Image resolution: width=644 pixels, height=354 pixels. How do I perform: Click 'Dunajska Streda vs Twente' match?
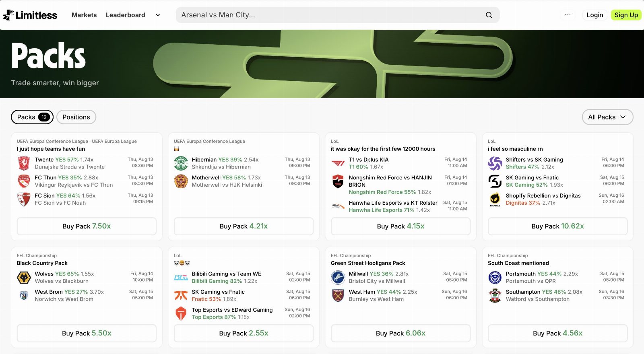pos(70,167)
